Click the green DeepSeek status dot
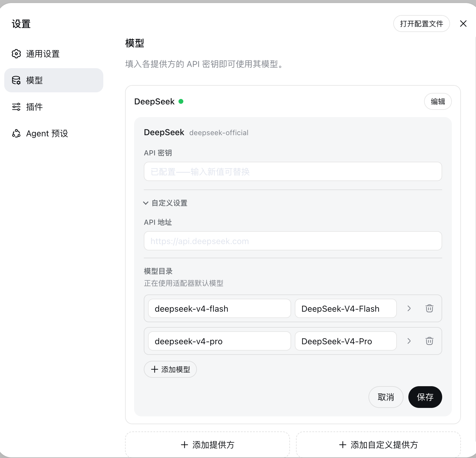The image size is (476, 458). (x=181, y=101)
